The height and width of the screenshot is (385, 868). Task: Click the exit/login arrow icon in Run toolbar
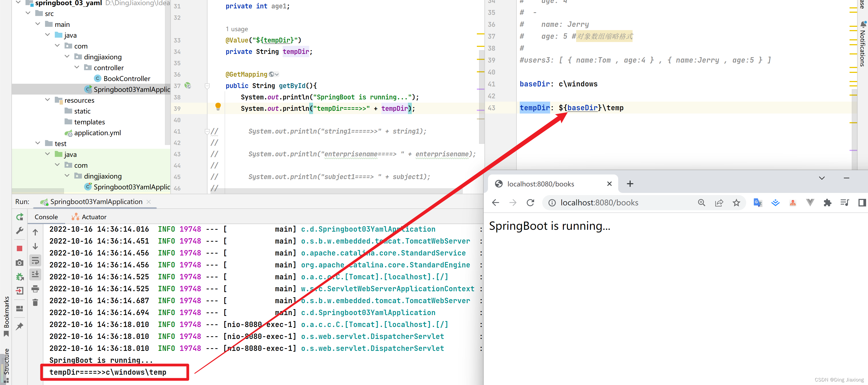pyautogui.click(x=20, y=290)
